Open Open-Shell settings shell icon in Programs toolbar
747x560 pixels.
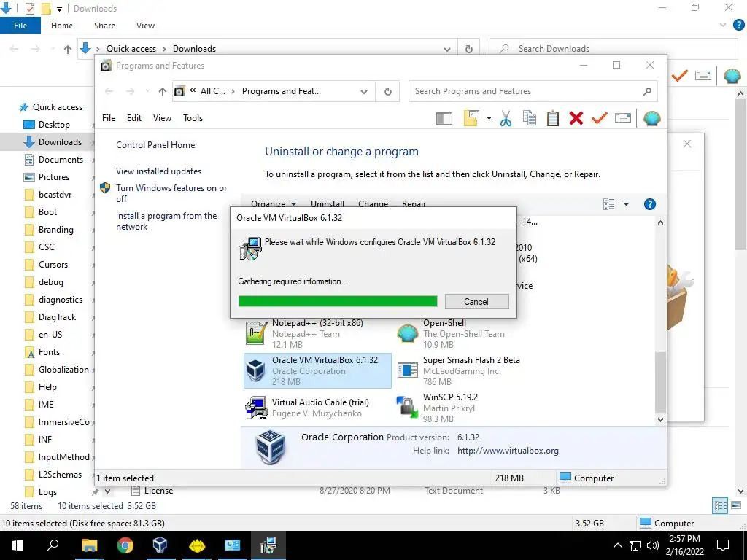coord(651,118)
